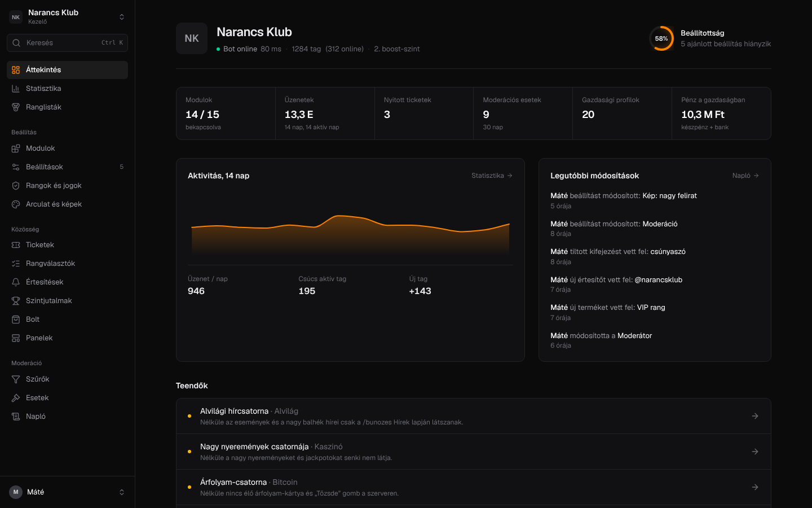Image resolution: width=812 pixels, height=508 pixels.
Task: Click the Bolt shopping bag icon
Action: [16, 319]
